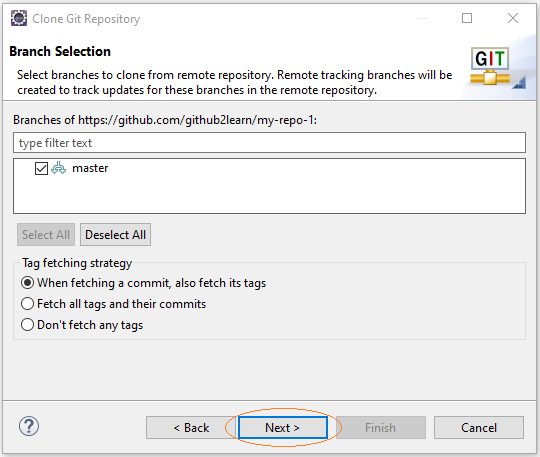The height and width of the screenshot is (457, 540).
Task: Minimize the dialog window
Action: (x=422, y=18)
